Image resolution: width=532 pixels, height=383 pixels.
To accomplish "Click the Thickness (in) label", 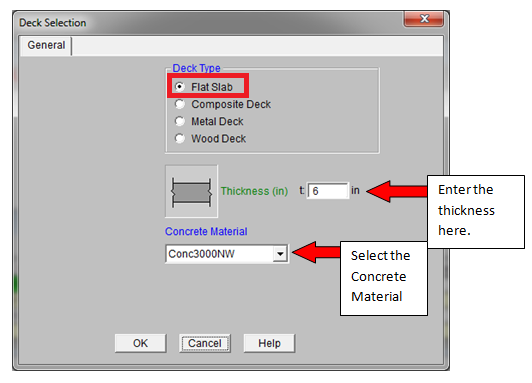I will [x=254, y=191].
